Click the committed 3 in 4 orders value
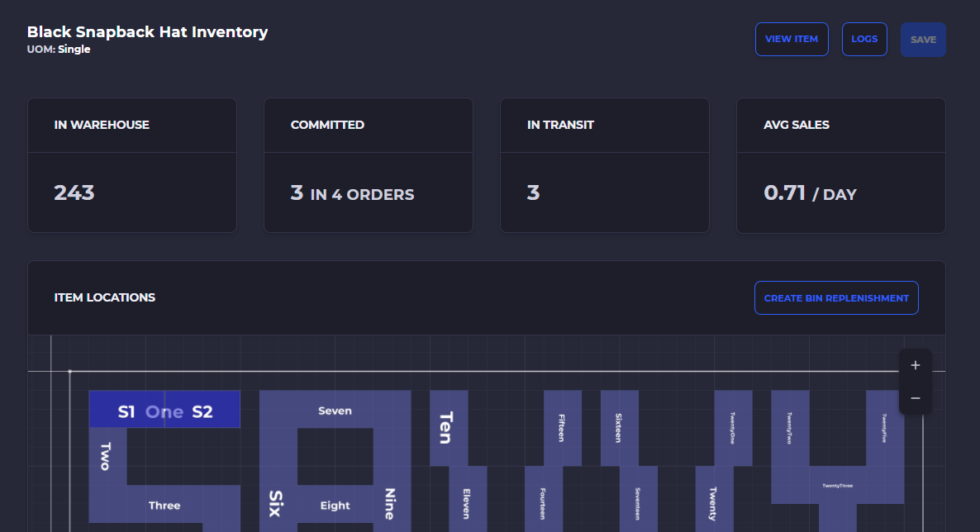This screenshot has width=980, height=532. 352,193
